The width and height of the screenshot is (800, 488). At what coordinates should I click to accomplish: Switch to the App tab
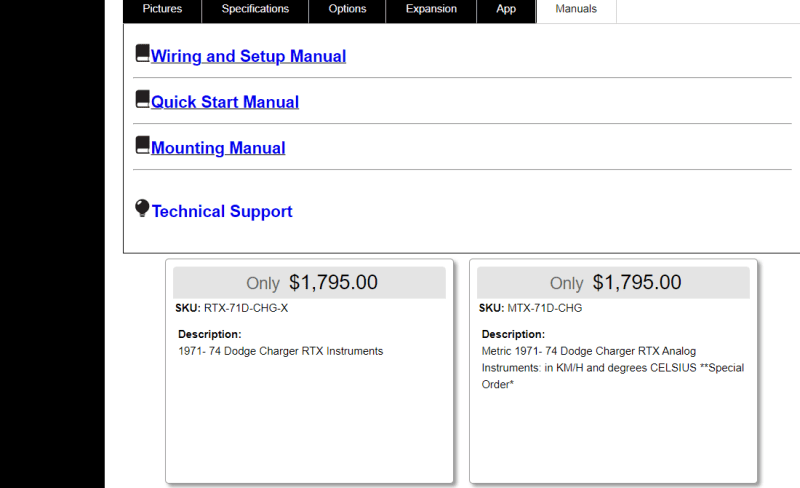coord(506,9)
